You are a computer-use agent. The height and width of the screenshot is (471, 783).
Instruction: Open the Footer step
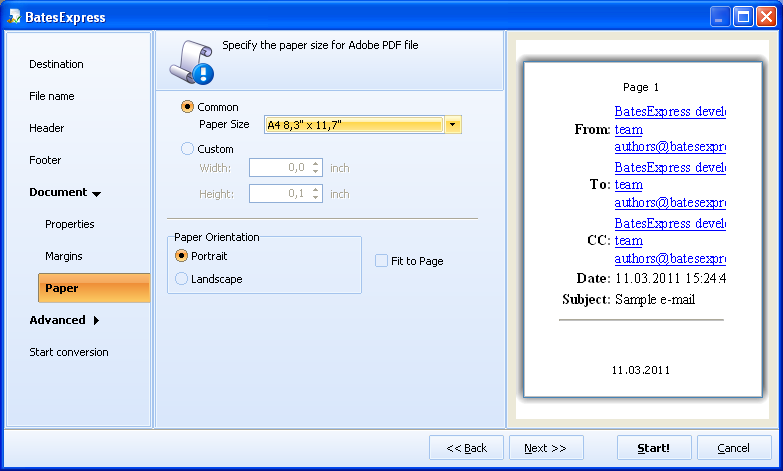point(45,160)
